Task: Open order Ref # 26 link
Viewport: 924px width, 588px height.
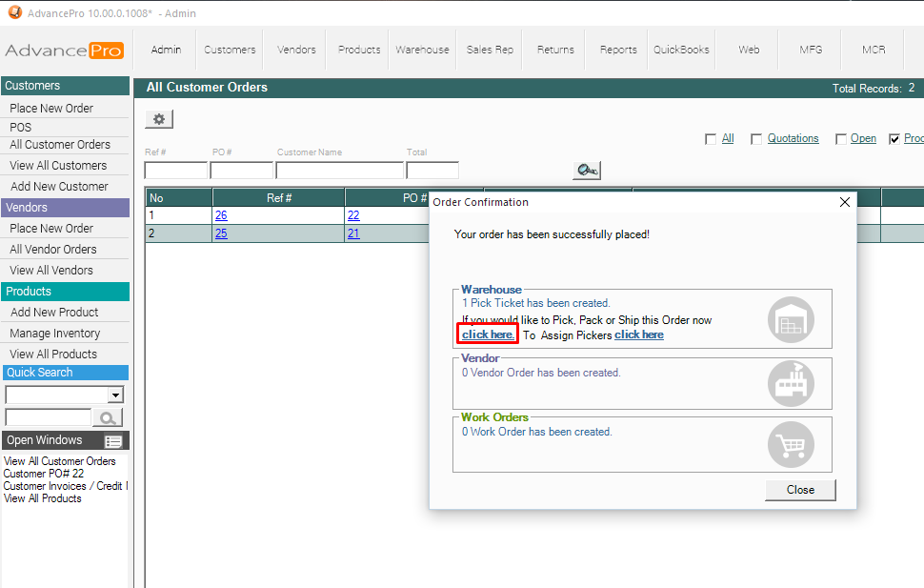Action: click(221, 215)
